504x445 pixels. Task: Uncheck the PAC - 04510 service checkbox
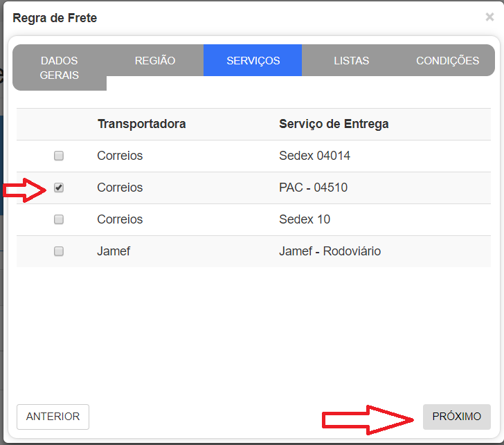59,188
